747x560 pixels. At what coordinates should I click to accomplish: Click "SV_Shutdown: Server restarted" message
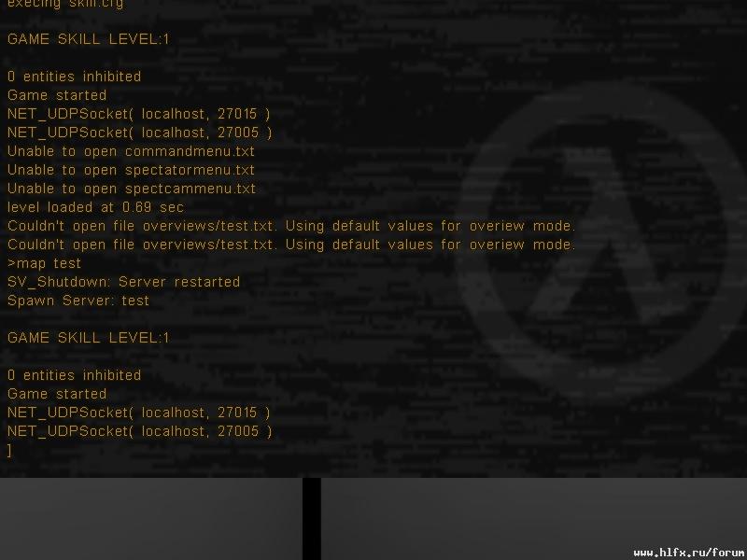(123, 282)
